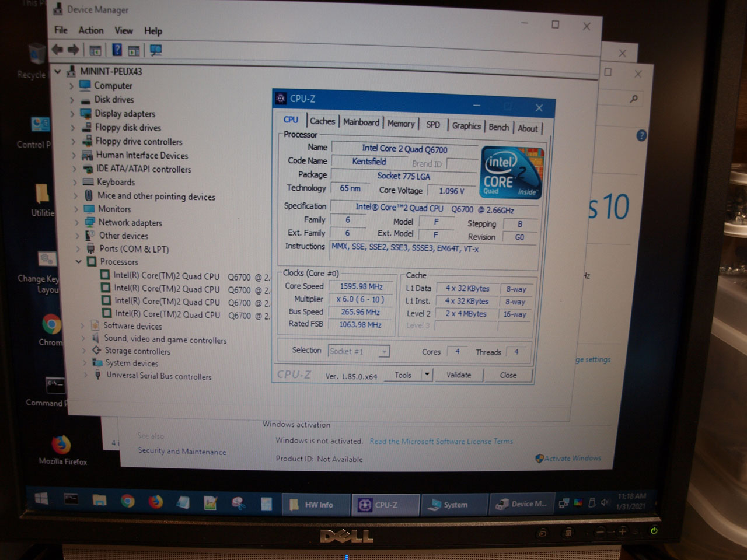Click the Validate button in CPU-Z

[x=459, y=375]
